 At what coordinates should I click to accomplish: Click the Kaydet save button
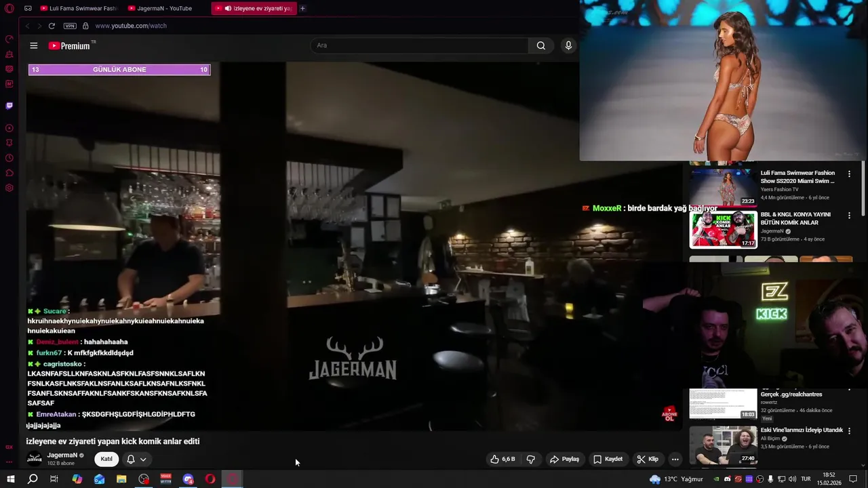tap(608, 459)
